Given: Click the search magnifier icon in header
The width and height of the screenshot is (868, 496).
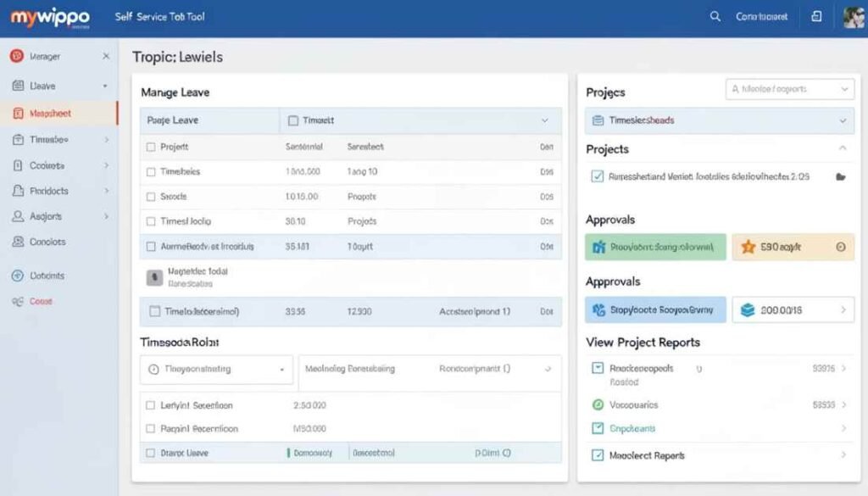Looking at the screenshot, I should pos(715,17).
